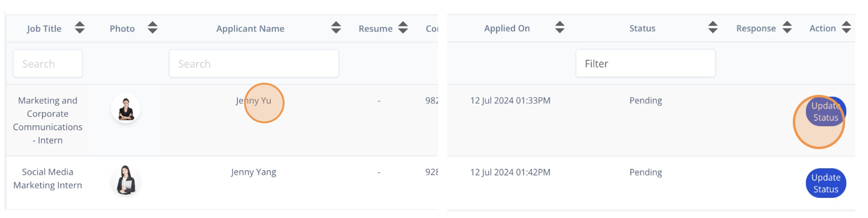Select Marketing and Corporate Communications Intern job

pyautogui.click(x=48, y=120)
